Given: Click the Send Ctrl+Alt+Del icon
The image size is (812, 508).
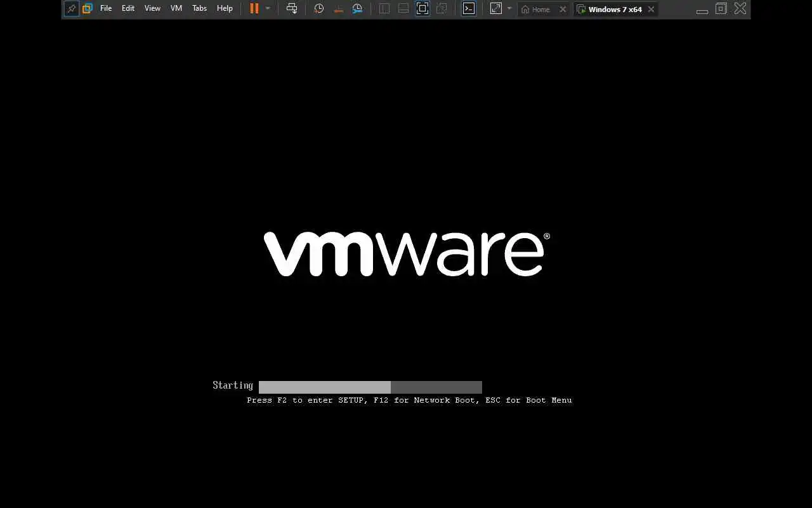Looking at the screenshot, I should pos(292,9).
